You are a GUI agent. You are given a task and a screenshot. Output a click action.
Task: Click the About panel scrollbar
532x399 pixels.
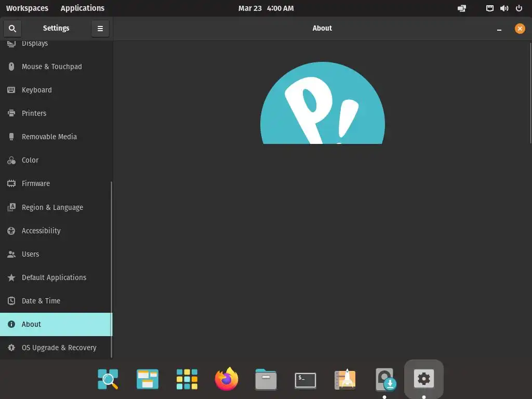click(x=530, y=92)
